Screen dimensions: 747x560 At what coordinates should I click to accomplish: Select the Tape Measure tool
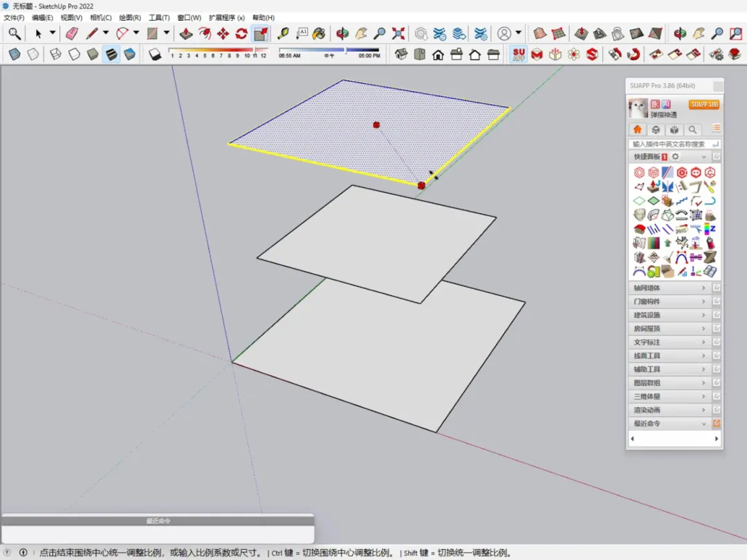[x=283, y=33]
